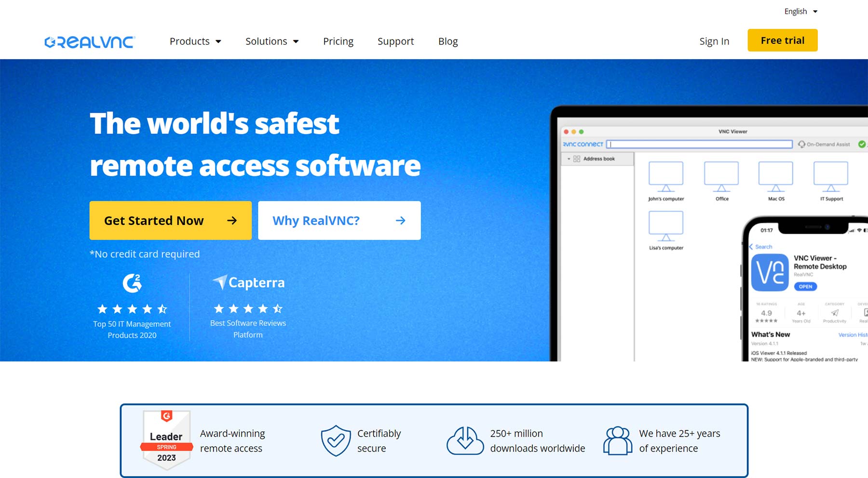Image resolution: width=868 pixels, height=478 pixels.
Task: Click the G2 logo icon
Action: [x=132, y=283]
